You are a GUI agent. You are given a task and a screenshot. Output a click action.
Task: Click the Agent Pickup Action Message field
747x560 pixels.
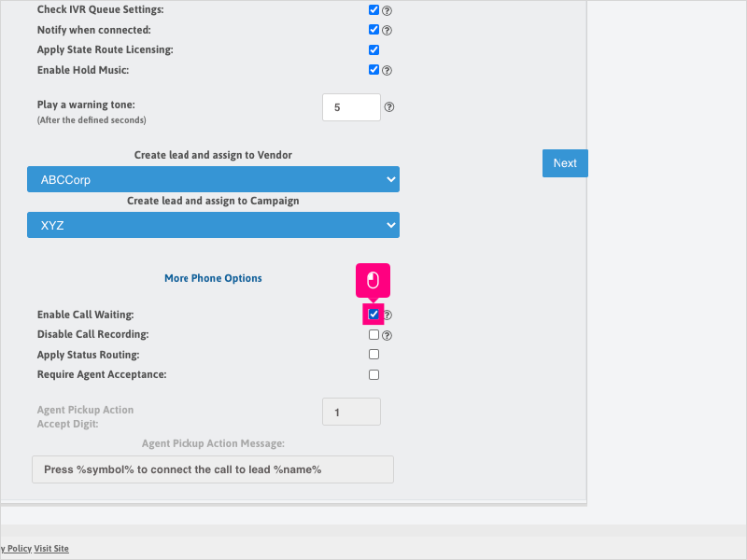[213, 469]
